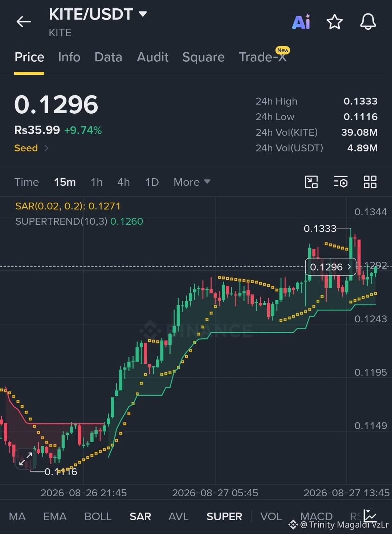Open the indicator list chart icon
Image resolution: width=392 pixels, height=534 pixels.
click(x=370, y=516)
